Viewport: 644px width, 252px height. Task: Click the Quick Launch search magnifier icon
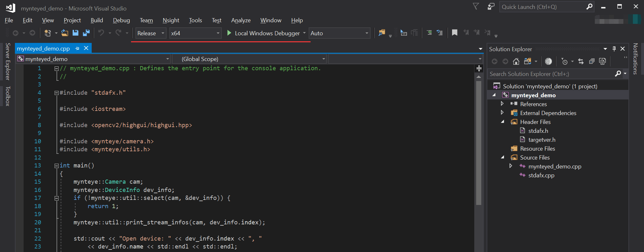589,7
